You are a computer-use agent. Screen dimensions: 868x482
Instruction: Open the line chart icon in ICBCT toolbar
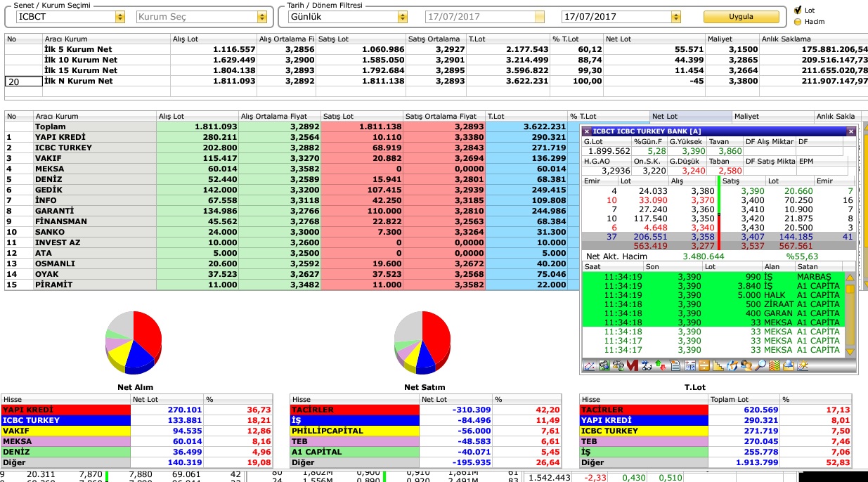click(x=589, y=365)
